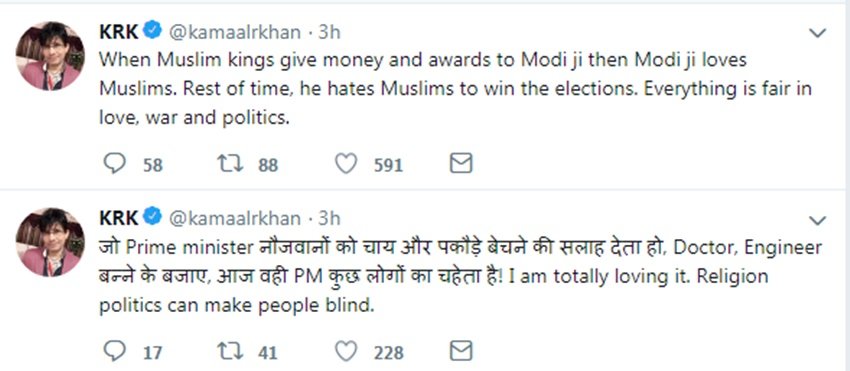Screen dimensions: 850x371
Task: Like the tweet with 591 likes
Action: (346, 163)
